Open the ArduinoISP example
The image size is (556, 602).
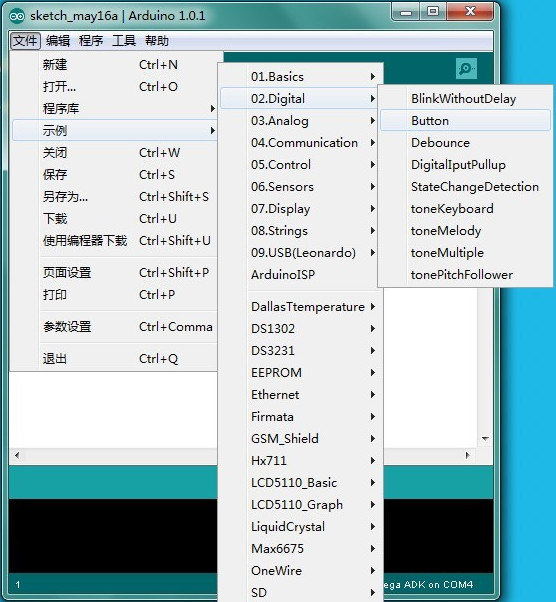(x=300, y=275)
